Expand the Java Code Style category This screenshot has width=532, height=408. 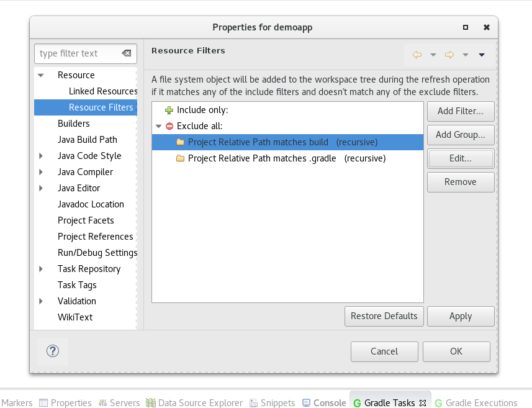pos(40,156)
